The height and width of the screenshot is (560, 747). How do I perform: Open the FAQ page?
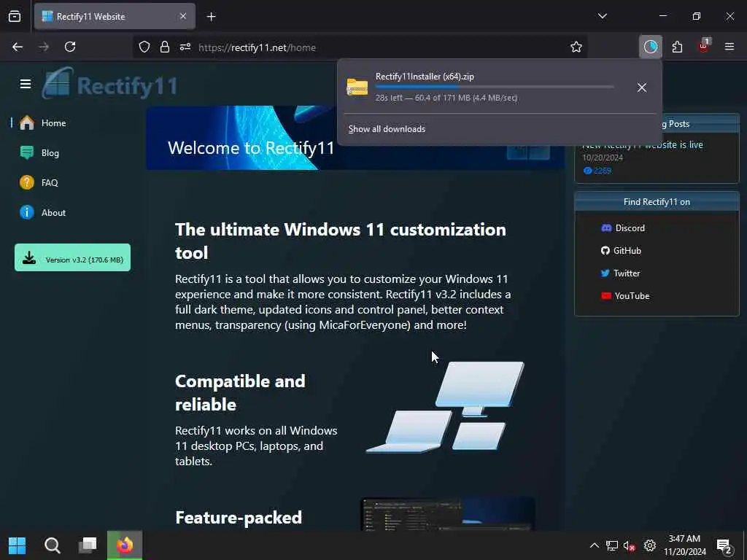[39, 183]
